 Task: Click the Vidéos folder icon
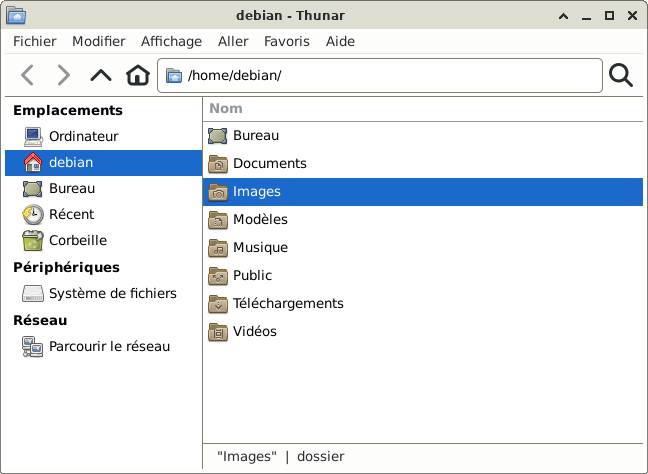217,331
